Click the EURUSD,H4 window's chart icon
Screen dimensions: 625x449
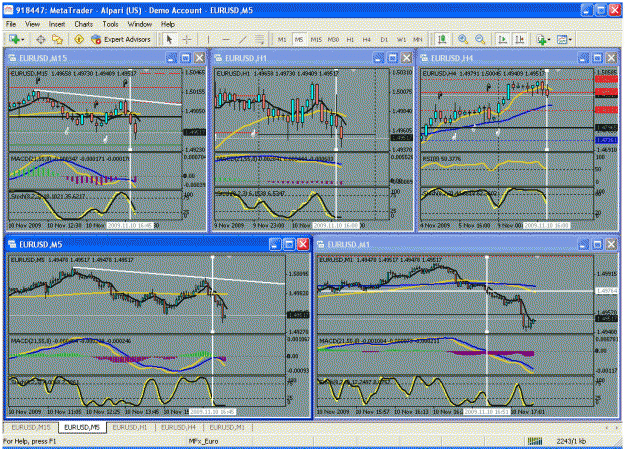click(x=424, y=58)
